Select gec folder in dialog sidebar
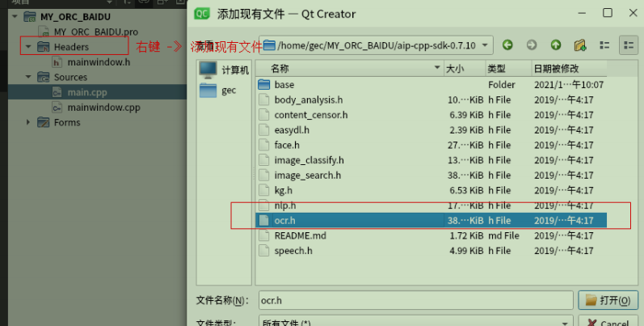Viewport: 644px width, 326px height. (x=217, y=90)
